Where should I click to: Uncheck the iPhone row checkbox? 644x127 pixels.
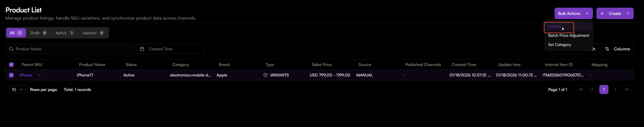click(11, 75)
